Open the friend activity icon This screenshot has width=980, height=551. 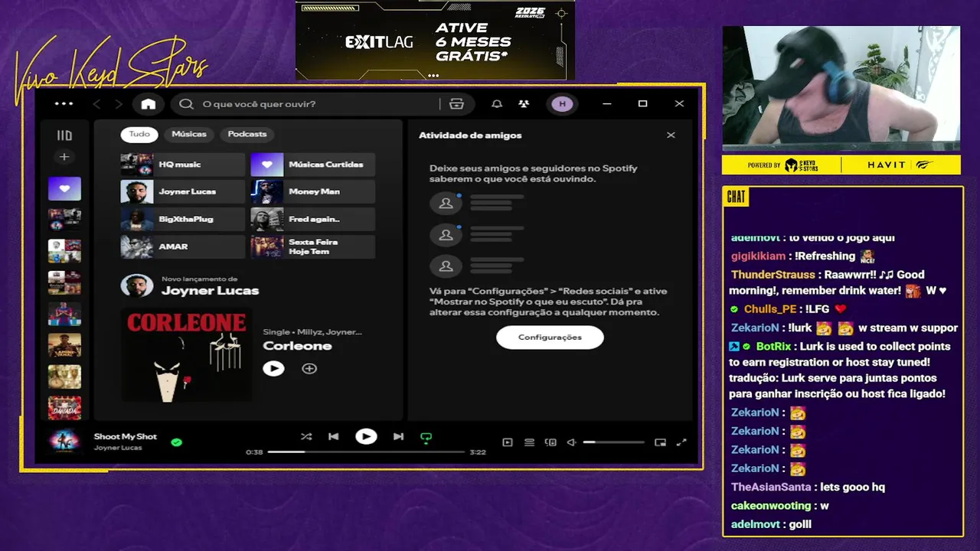coord(524,104)
